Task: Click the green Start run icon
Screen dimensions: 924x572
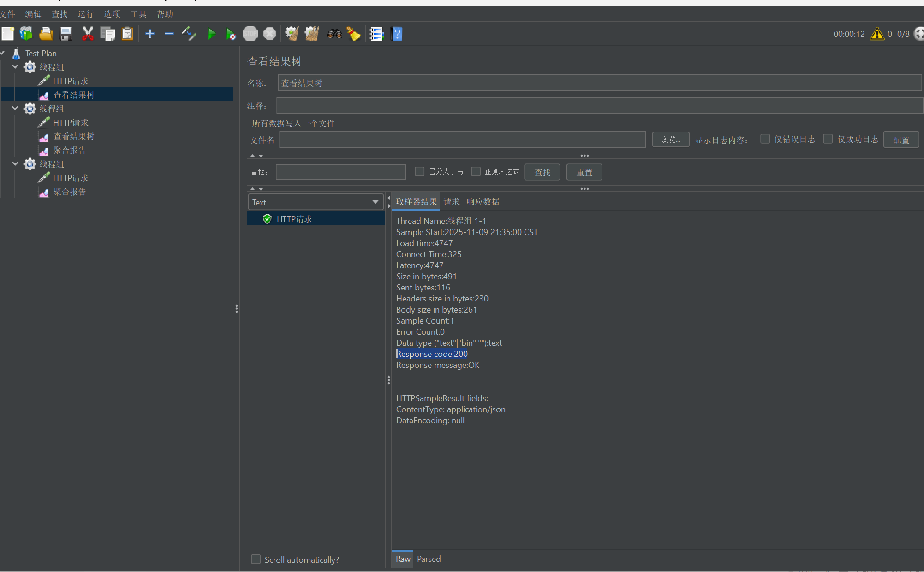Action: click(211, 34)
